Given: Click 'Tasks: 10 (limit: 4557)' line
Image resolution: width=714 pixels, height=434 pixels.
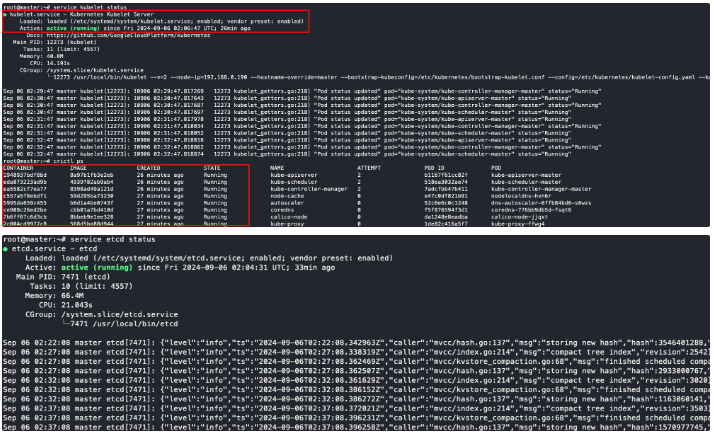Looking at the screenshot, I should [x=81, y=286].
